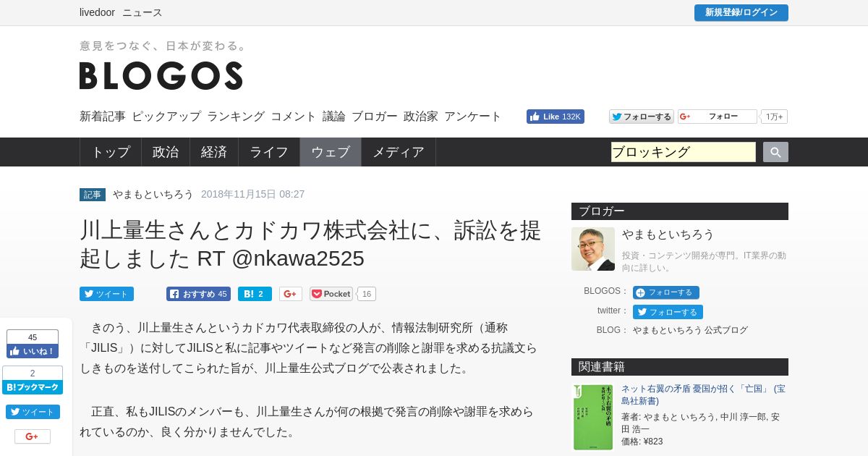Image resolution: width=868 pixels, height=456 pixels.
Task: Open the トップ tab
Action: (x=111, y=152)
